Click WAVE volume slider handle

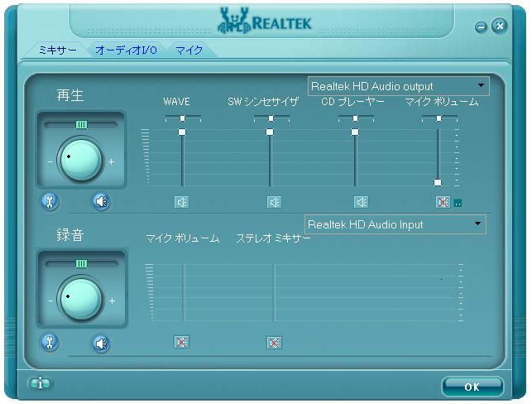tap(182, 132)
